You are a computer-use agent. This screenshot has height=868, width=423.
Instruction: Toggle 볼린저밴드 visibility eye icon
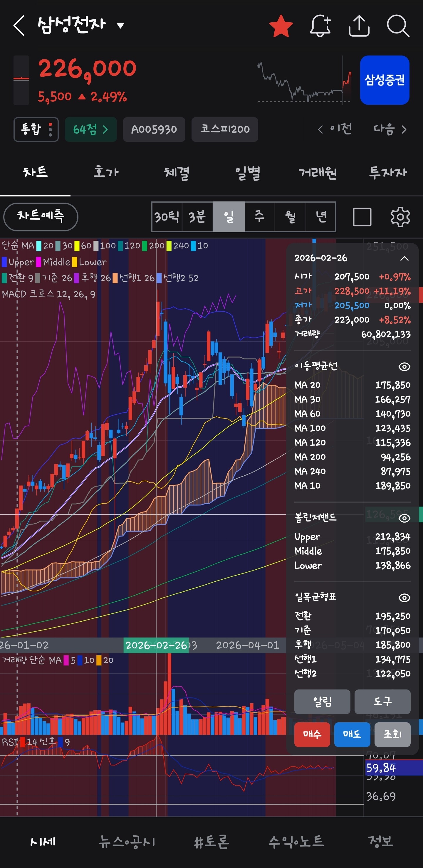[x=404, y=518]
